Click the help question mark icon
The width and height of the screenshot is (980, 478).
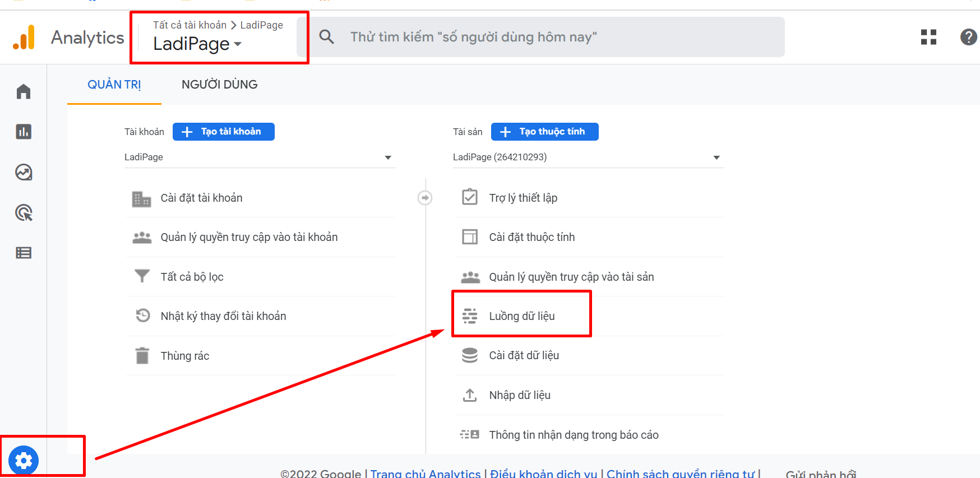968,37
